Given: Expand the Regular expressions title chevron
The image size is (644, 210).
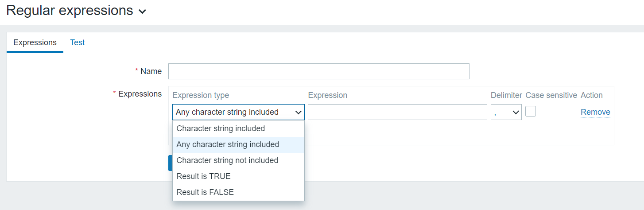Looking at the screenshot, I should pyautogui.click(x=142, y=12).
